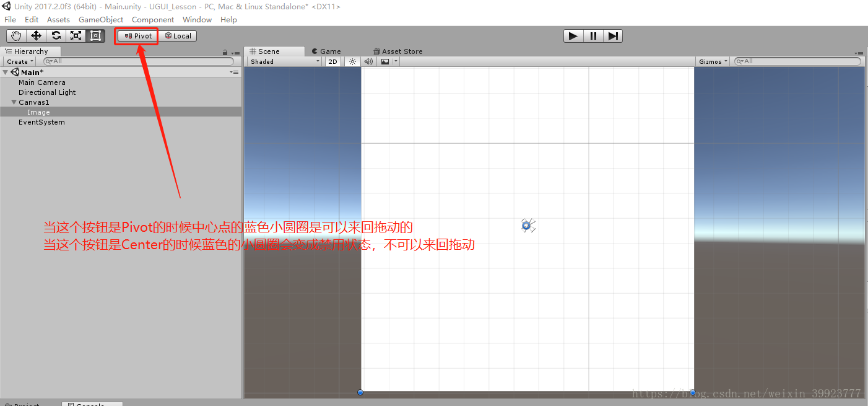The height and width of the screenshot is (406, 868).
Task: Collapse the Main* scene node
Action: [6, 73]
